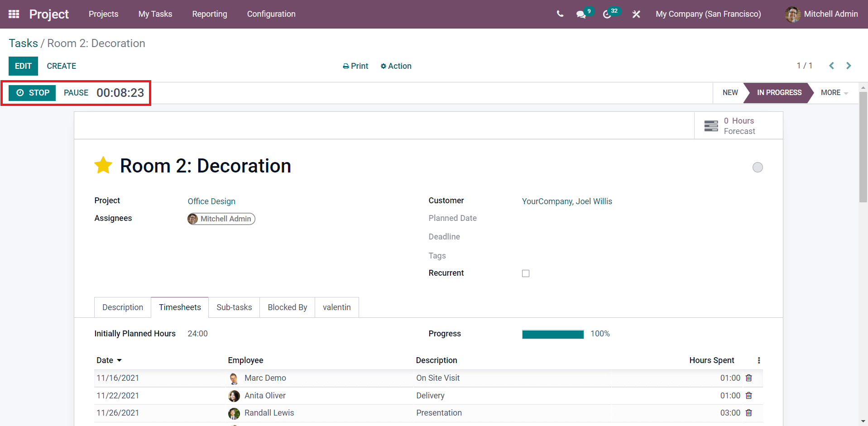Sort by Employee column header

click(x=245, y=360)
